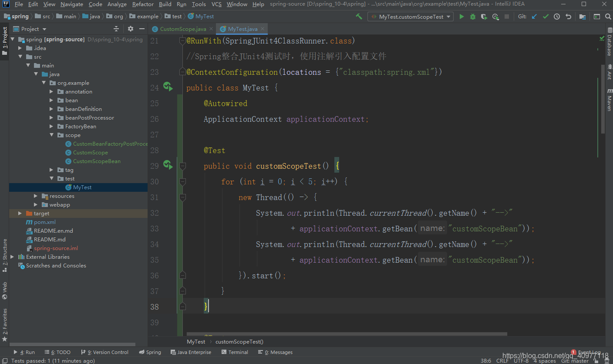Run with coverage icon in toolbar
Screen dimensions: 613x364
click(x=484, y=17)
